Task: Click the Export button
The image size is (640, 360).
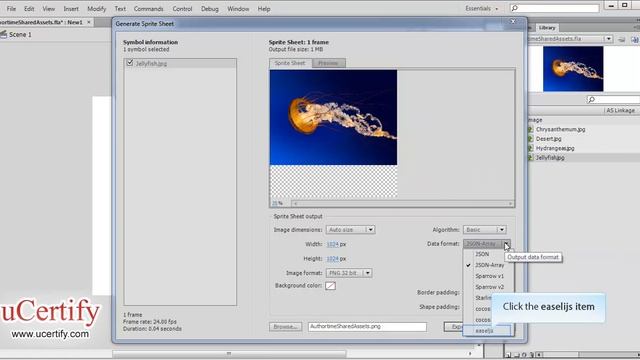Action: [x=453, y=327]
